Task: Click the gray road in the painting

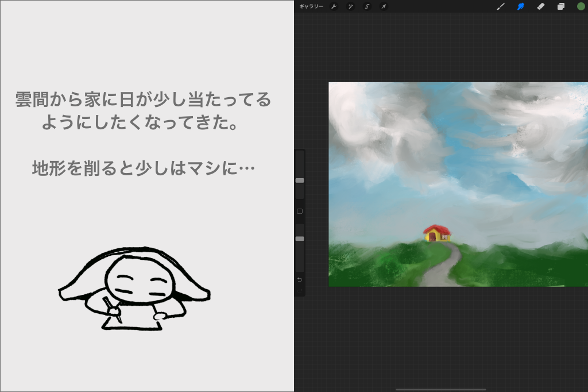Action: (x=443, y=265)
